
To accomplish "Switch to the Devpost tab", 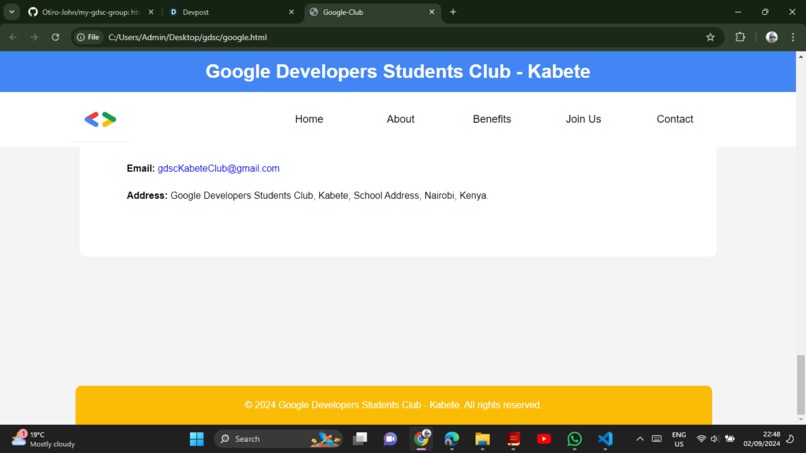I will pos(231,12).
